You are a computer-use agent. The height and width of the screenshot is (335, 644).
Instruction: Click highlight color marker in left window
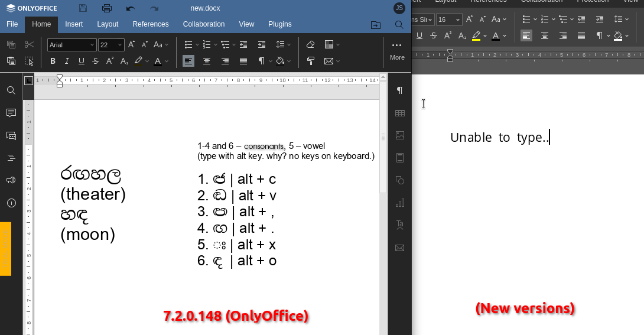tap(138, 61)
